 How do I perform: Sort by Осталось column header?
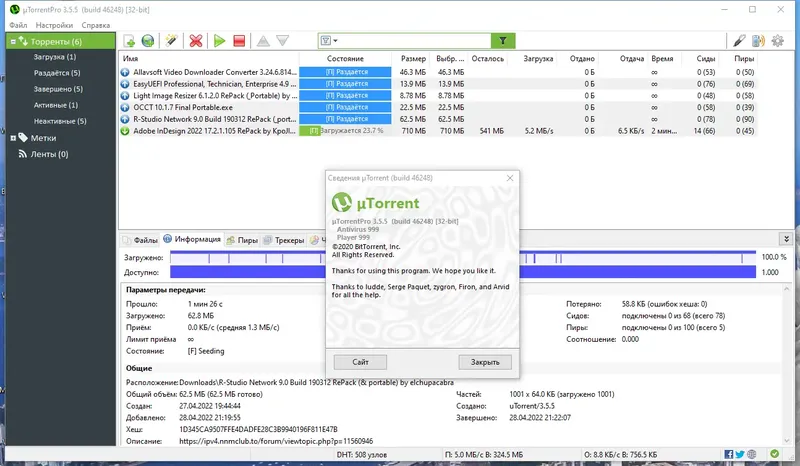click(488, 59)
